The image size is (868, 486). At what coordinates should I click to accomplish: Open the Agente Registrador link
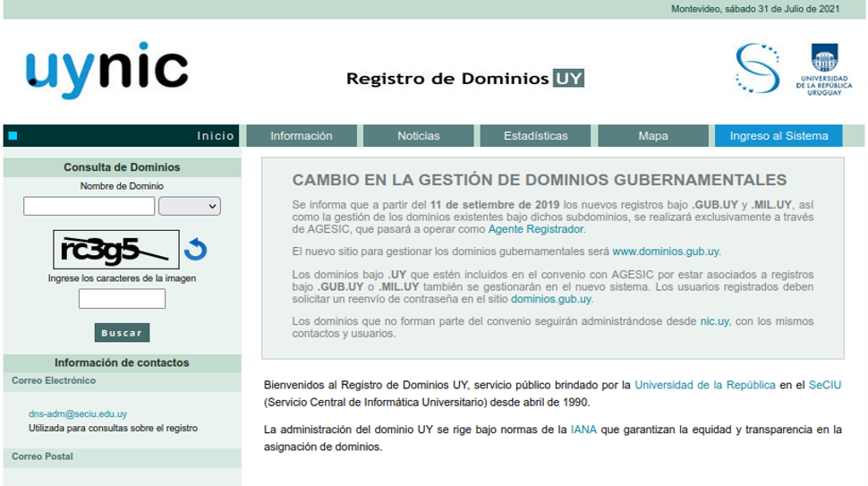pyautogui.click(x=536, y=229)
